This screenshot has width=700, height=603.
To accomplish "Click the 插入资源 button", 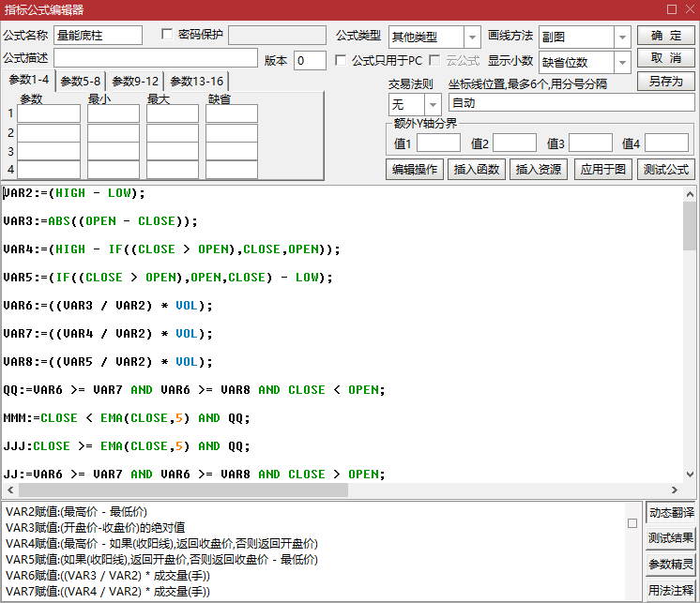I will [x=539, y=170].
